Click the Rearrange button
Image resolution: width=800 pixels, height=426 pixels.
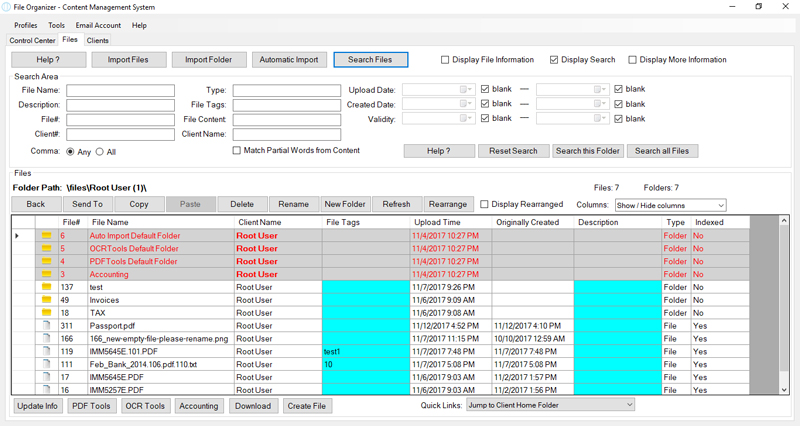(448, 204)
